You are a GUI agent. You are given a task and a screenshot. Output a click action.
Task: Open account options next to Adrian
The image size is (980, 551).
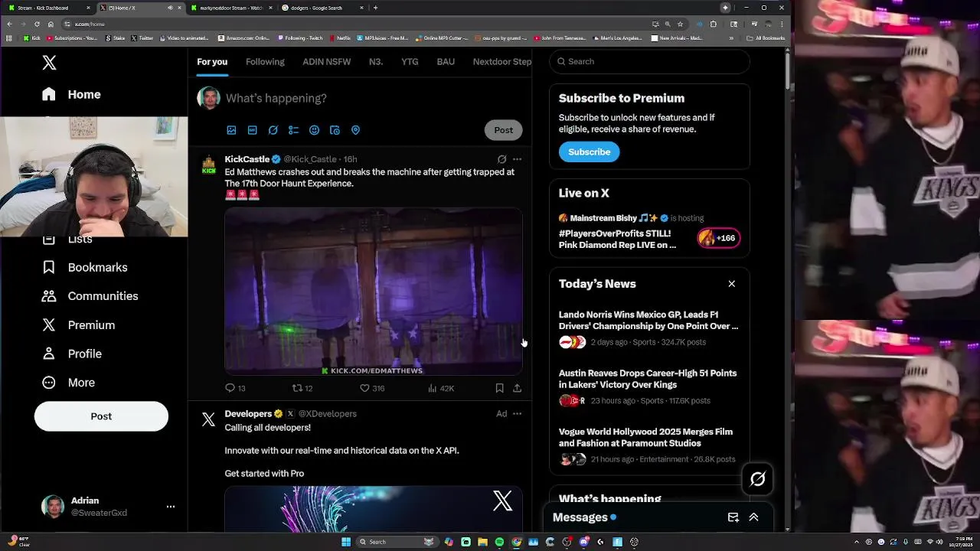point(171,507)
